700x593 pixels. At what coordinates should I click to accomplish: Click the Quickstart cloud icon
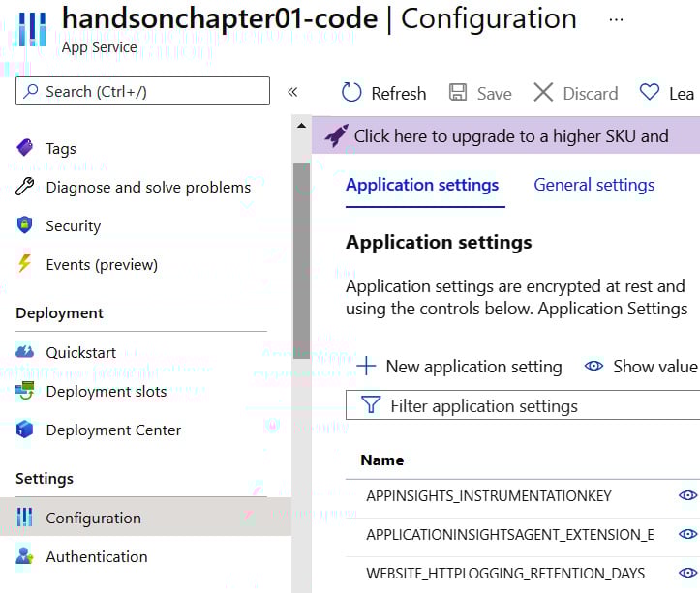click(x=24, y=351)
